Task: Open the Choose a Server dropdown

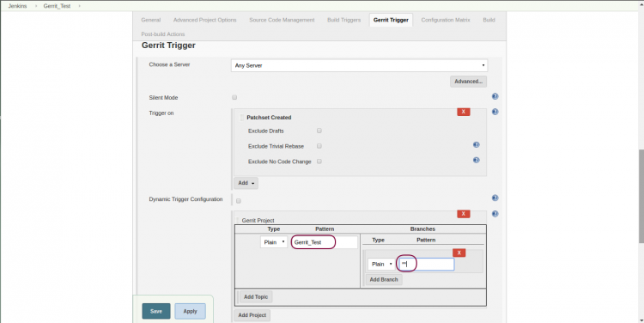Action: click(x=360, y=65)
